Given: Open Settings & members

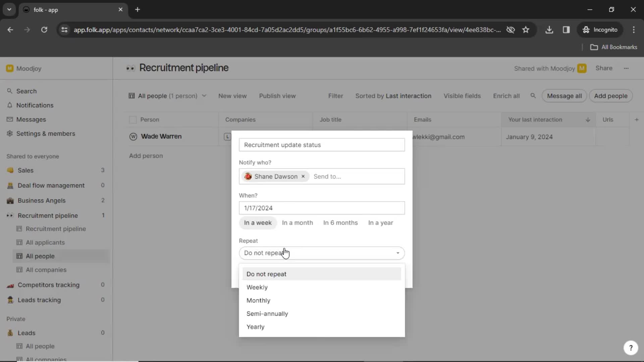Looking at the screenshot, I should [x=46, y=133].
